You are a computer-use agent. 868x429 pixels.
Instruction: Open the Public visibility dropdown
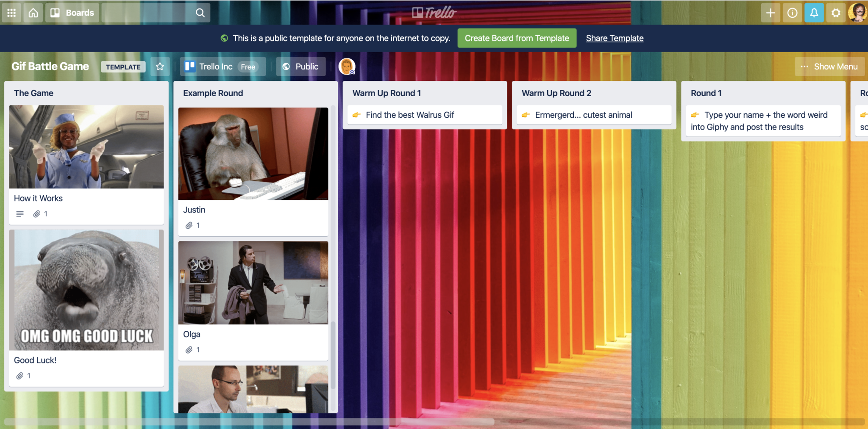coord(300,66)
